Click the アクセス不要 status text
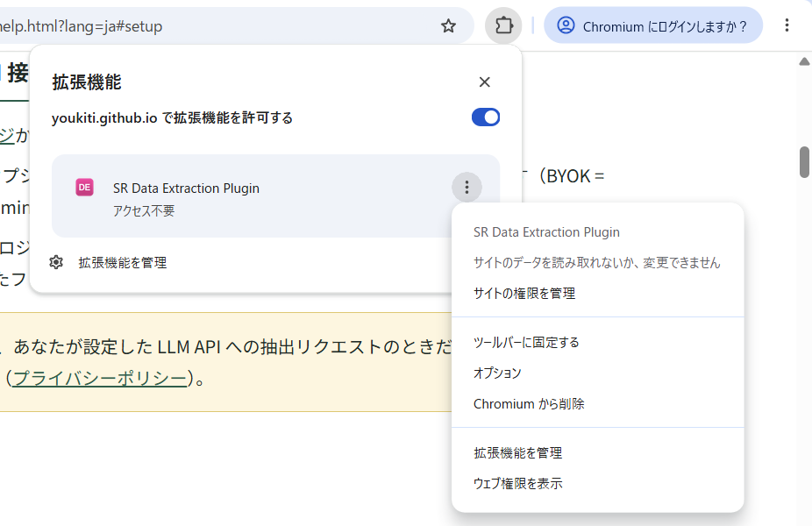 pos(144,210)
